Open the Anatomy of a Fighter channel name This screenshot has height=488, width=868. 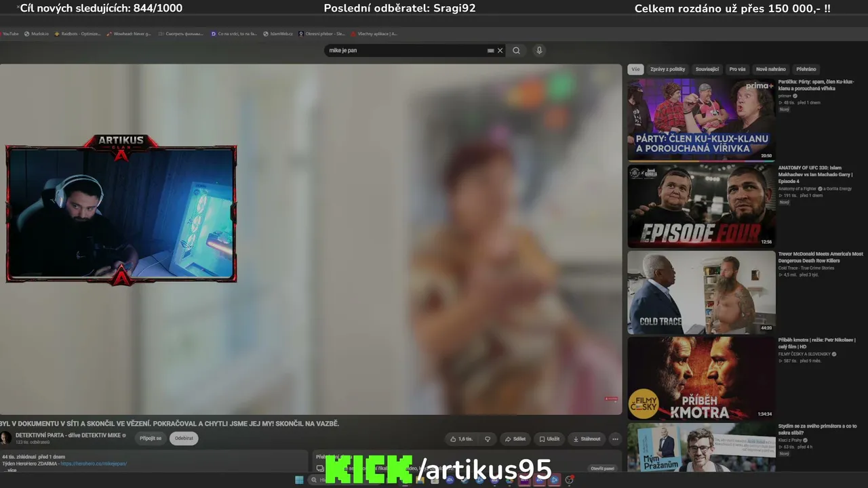pos(797,188)
